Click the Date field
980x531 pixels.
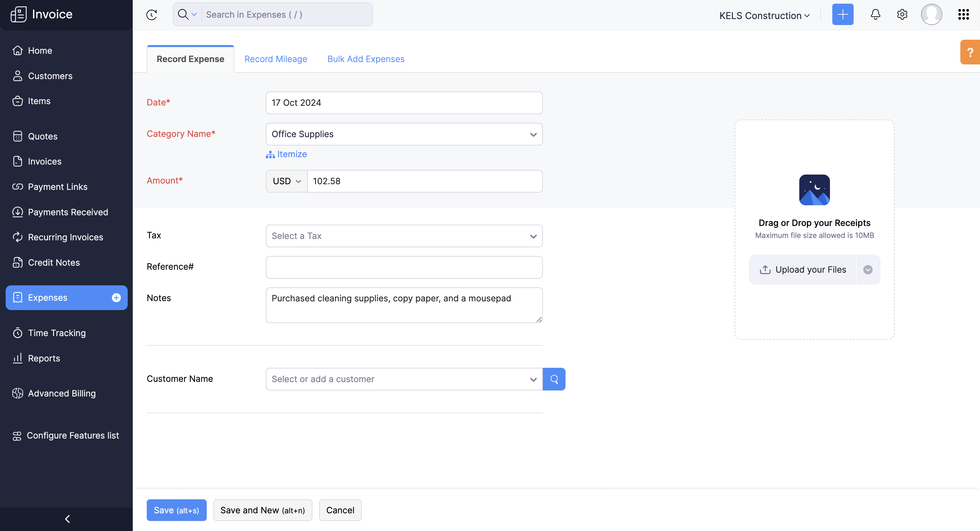(x=404, y=103)
